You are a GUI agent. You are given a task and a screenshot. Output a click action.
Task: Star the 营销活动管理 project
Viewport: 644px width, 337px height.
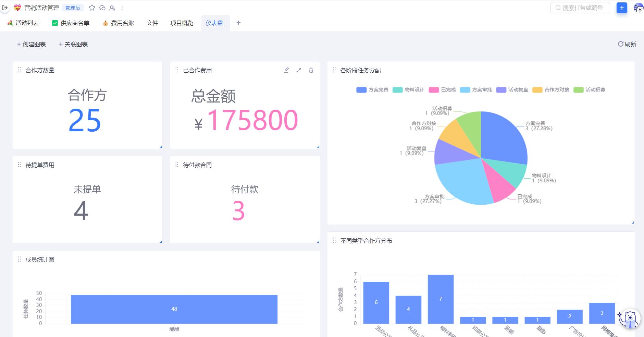click(92, 7)
